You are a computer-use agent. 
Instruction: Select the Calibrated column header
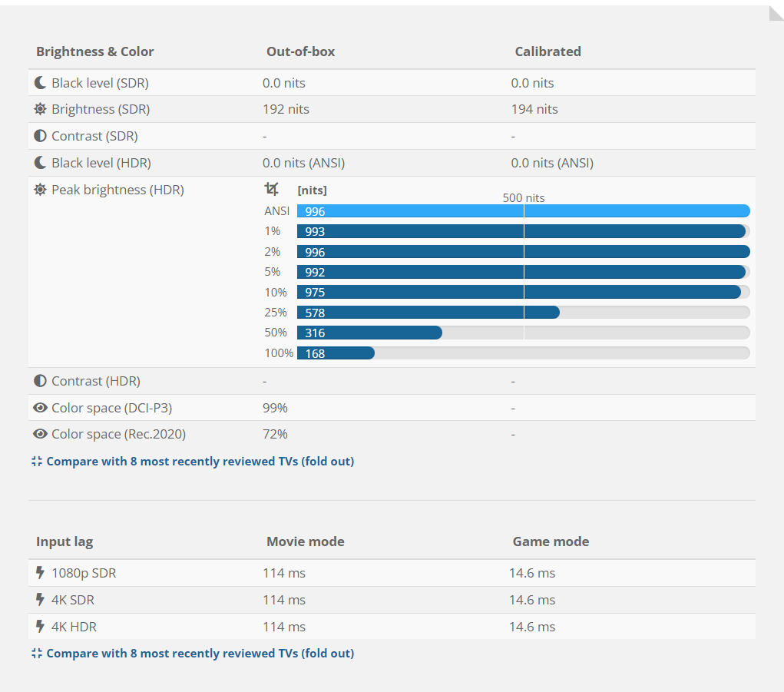(x=547, y=51)
